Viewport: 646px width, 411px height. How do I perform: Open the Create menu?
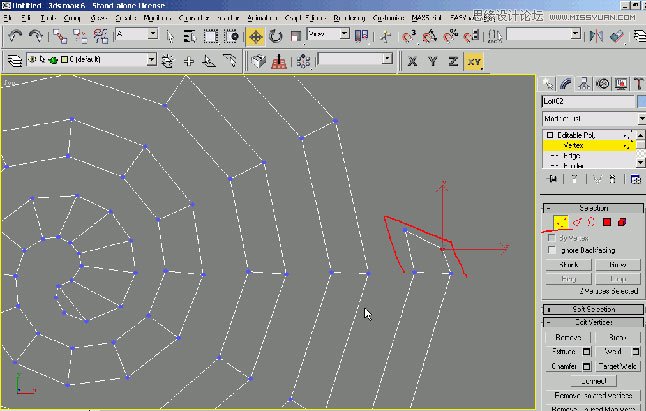[x=126, y=18]
